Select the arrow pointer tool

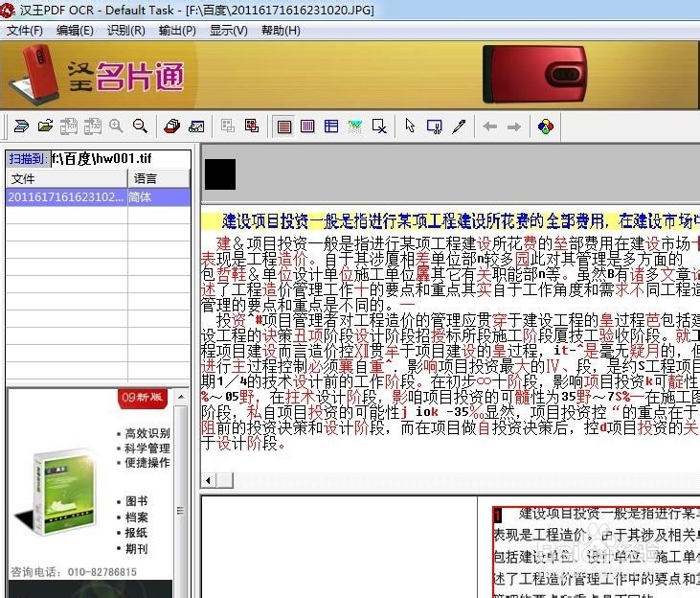pyautogui.click(x=410, y=126)
